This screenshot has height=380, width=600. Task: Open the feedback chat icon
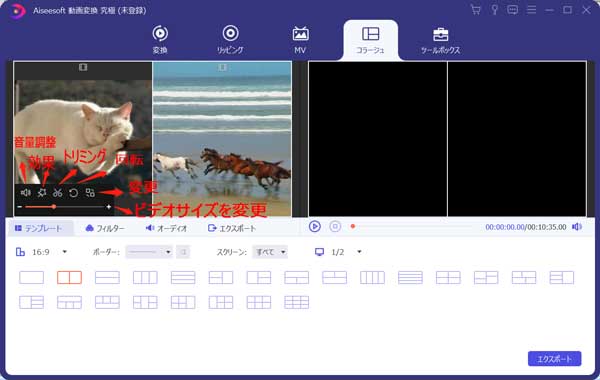point(512,10)
